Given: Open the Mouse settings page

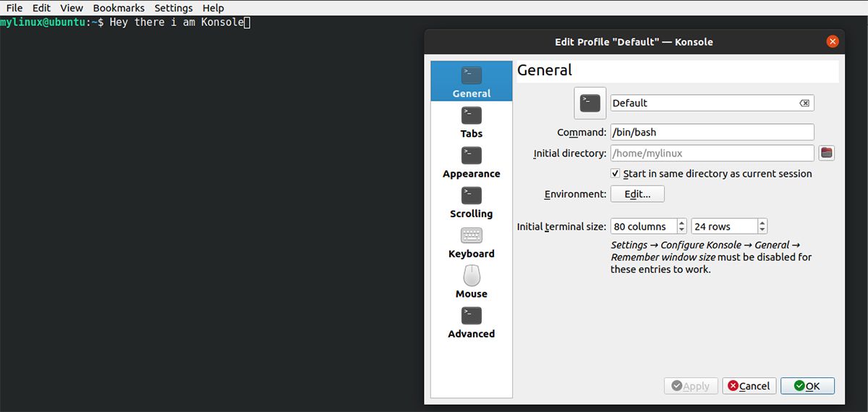Looking at the screenshot, I should [x=472, y=282].
